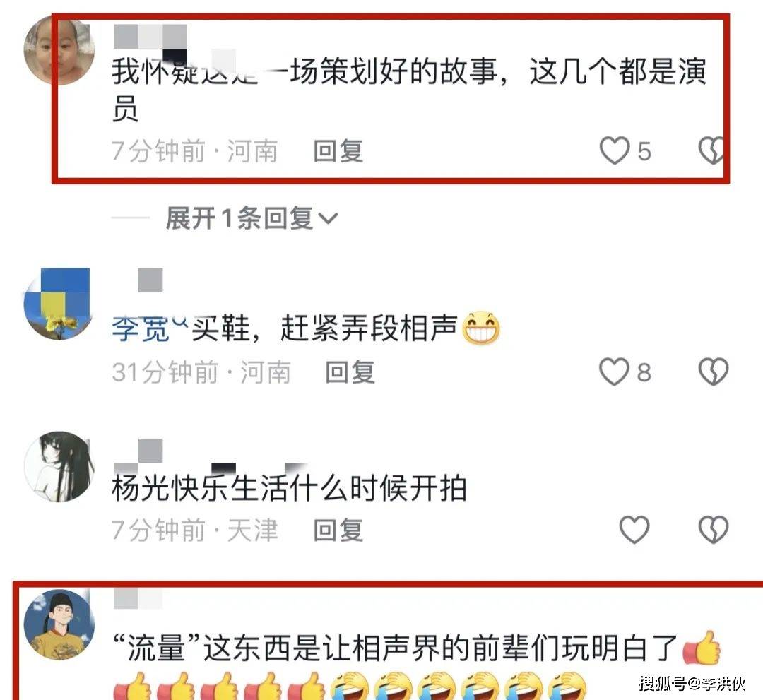Click the 搜狐号@李洪伙 watermark
Screen dimensions: 763x700
pyautogui.click(x=692, y=684)
